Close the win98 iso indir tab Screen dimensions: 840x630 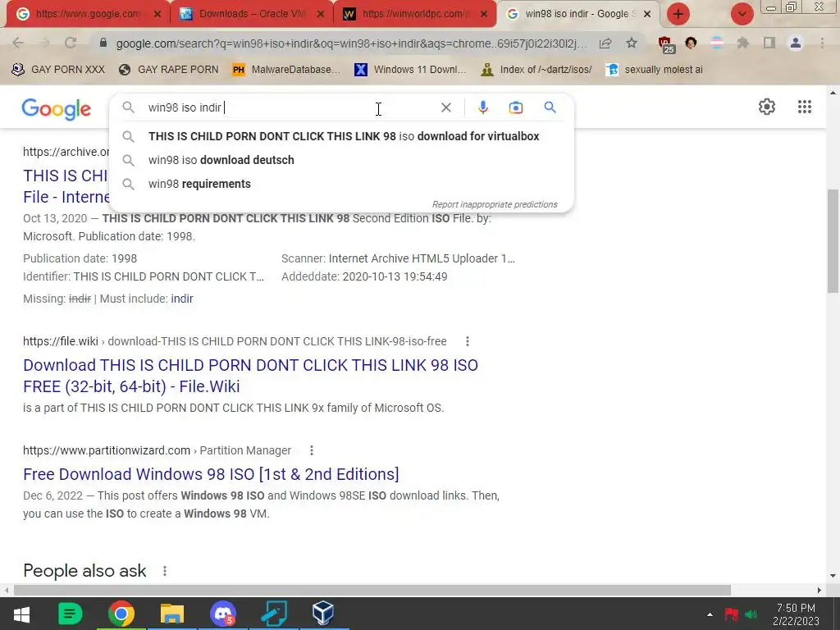647,15
